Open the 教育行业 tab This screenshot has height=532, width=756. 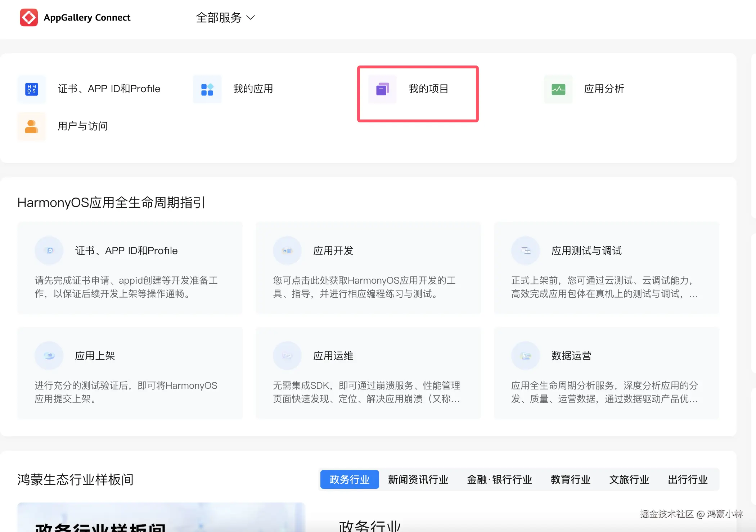[x=570, y=479]
